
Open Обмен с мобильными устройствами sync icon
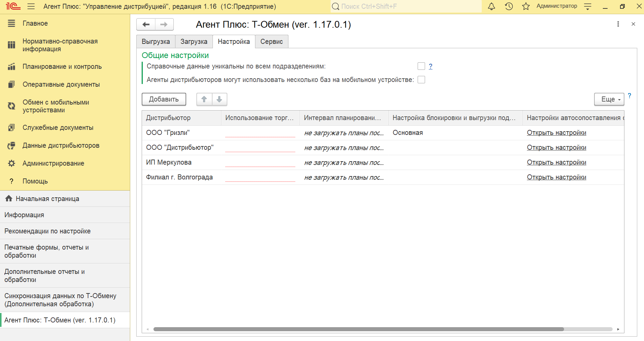pos(11,106)
